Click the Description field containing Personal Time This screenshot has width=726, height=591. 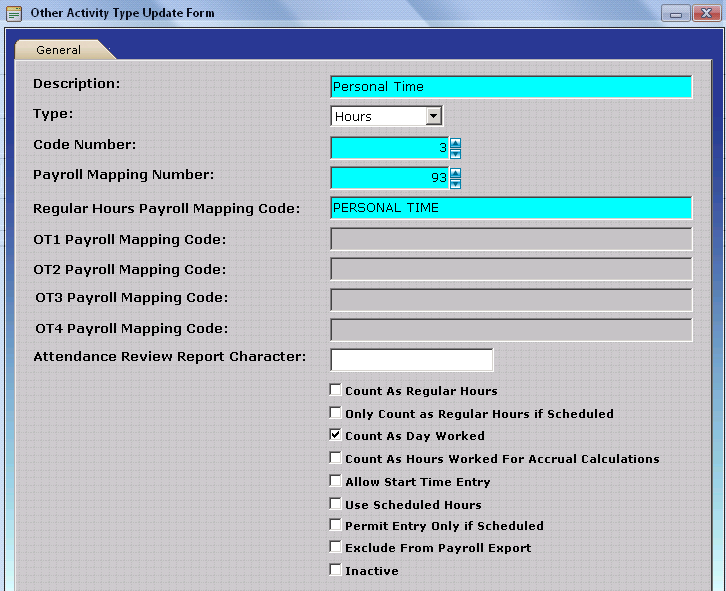click(x=510, y=87)
